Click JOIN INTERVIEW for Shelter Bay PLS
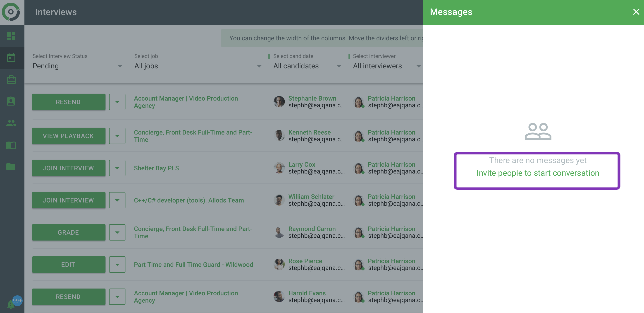Screen dimensions: 644x313 click(x=69, y=168)
